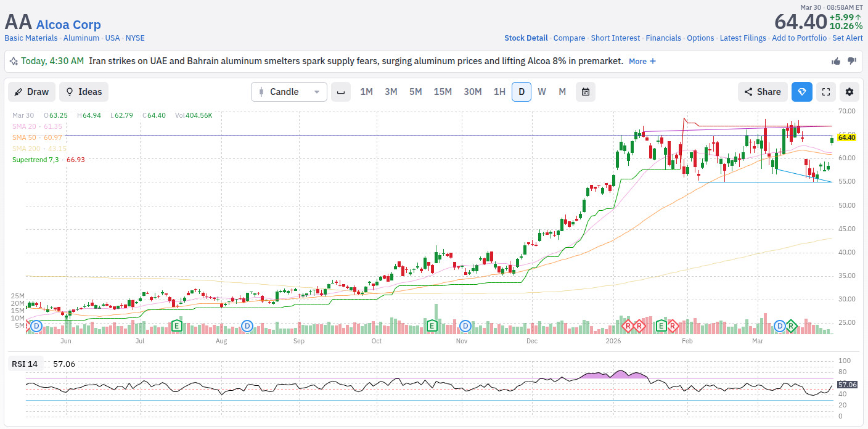Select the 15M timeframe
The image size is (868, 429).
(443, 92)
